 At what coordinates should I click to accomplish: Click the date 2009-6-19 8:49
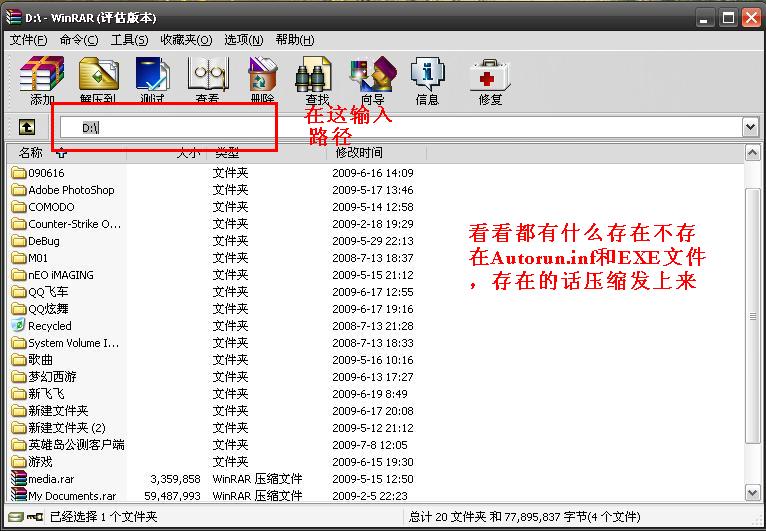(x=369, y=394)
